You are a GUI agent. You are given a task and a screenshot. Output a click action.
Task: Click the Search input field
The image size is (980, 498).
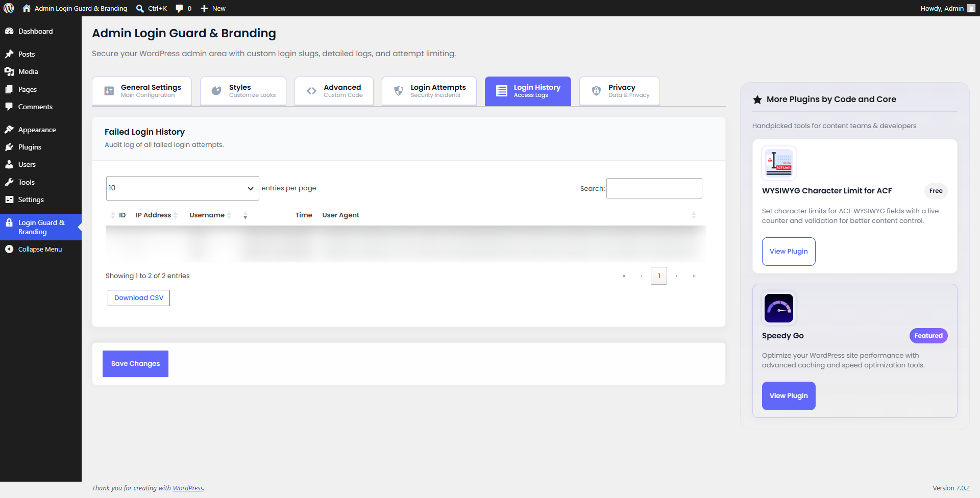(x=654, y=188)
